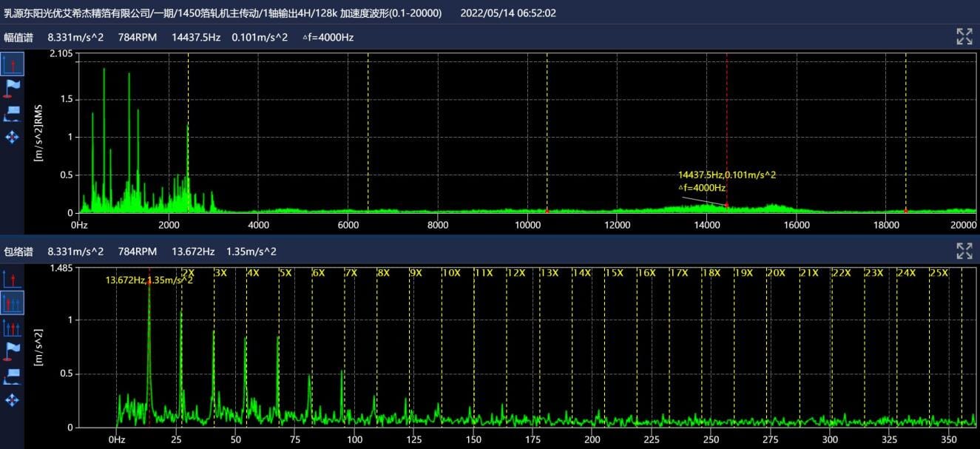Screen dimensions: 980x449
Task: Click the red cursor line at 14437.5Hz
Action: tap(726, 133)
